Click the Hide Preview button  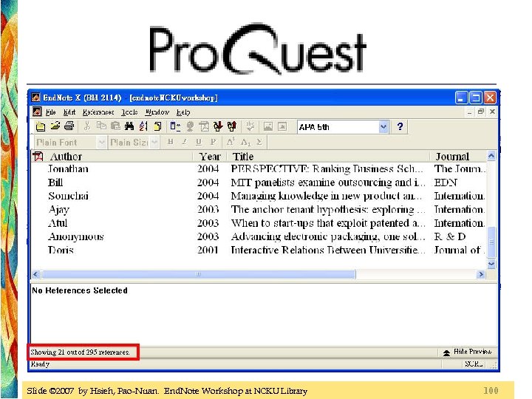[x=468, y=352]
